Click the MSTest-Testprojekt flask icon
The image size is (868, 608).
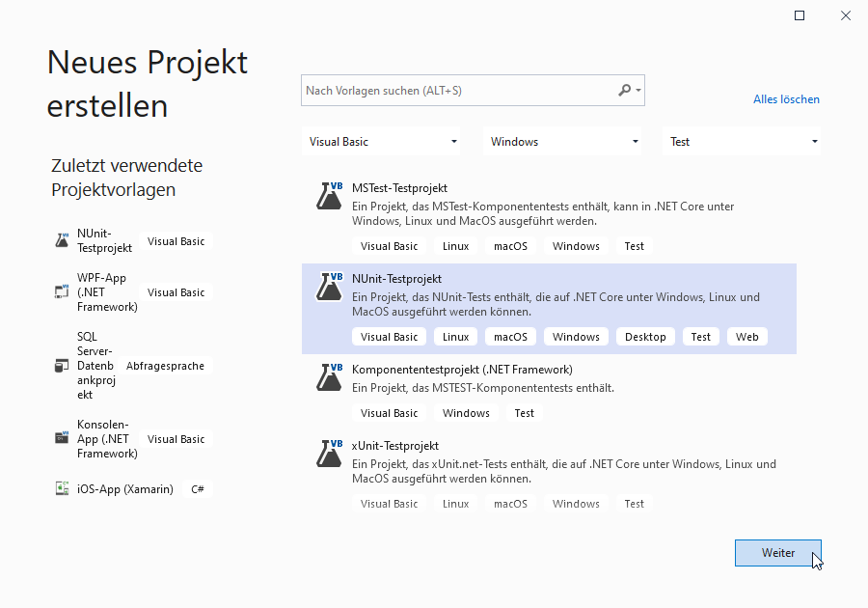328,195
